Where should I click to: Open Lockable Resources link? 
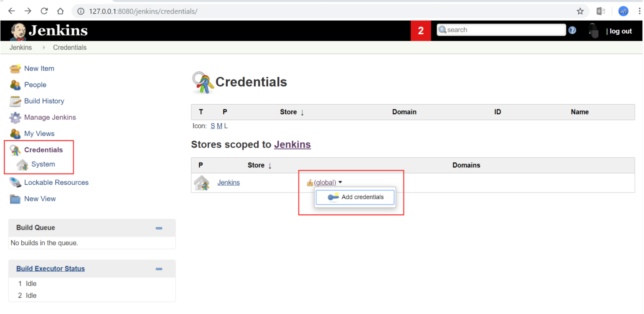click(56, 182)
